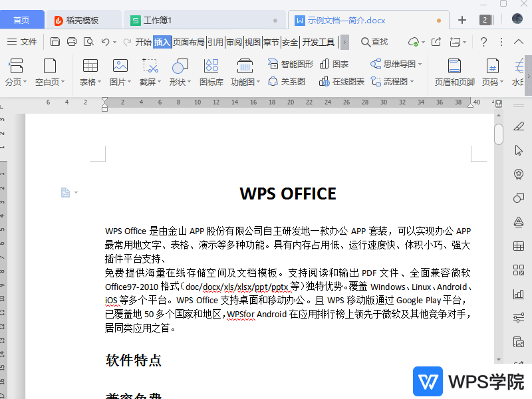
Task: Open the 文件 menu
Action: 28,41
